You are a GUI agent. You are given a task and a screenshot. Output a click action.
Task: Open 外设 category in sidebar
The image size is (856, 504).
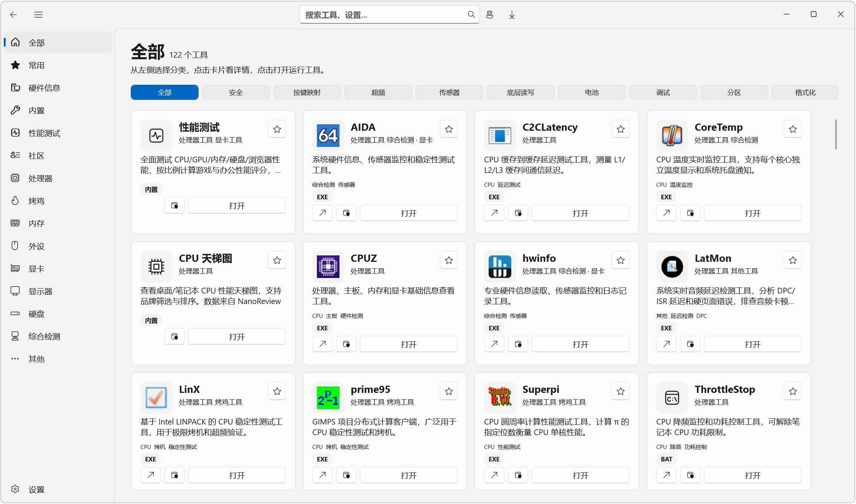coord(58,246)
